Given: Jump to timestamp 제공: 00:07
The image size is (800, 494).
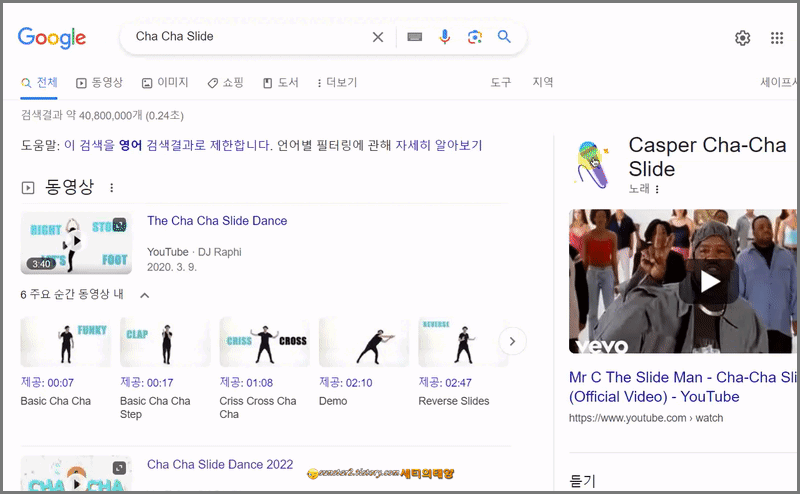Looking at the screenshot, I should tap(47, 383).
